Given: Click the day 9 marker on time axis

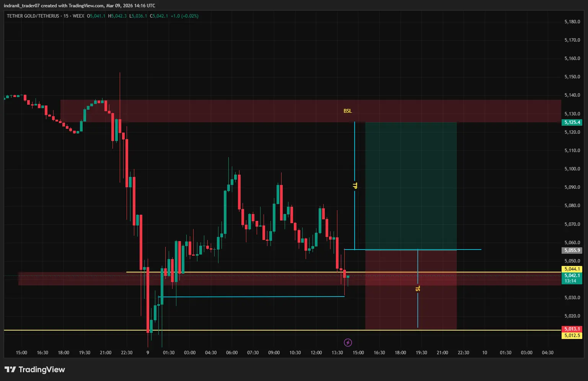Looking at the screenshot, I should tap(148, 352).
